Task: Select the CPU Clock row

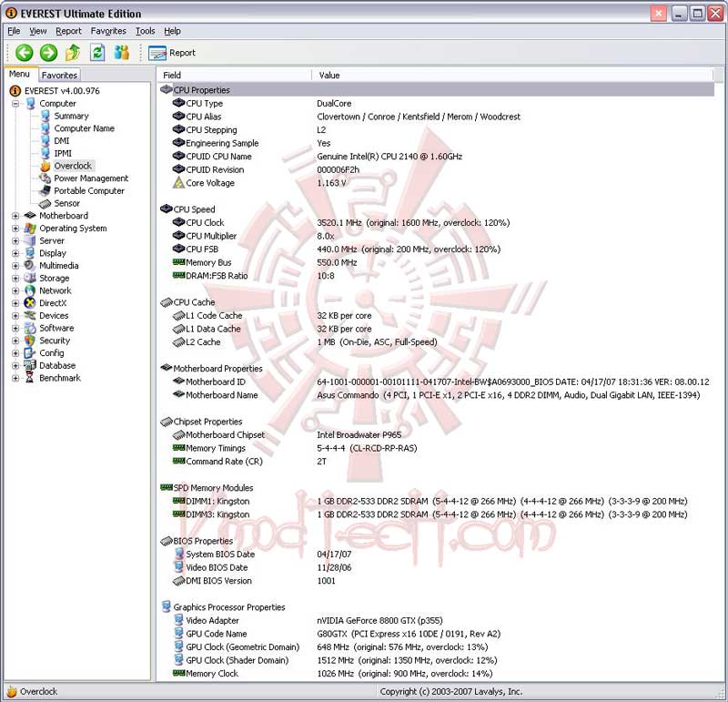Action: 437,223
